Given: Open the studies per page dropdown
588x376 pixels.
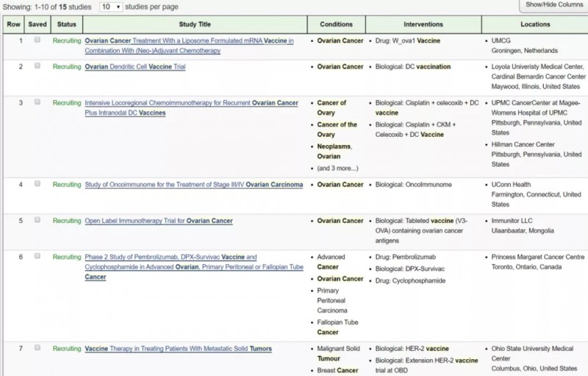Looking at the screenshot, I should point(110,7).
